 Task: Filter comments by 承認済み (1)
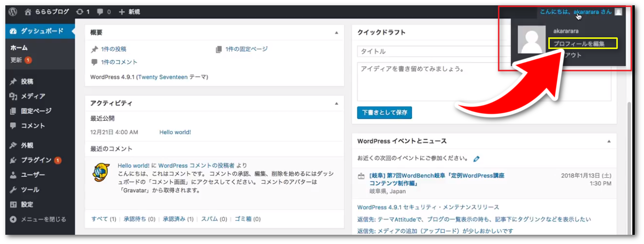[178, 219]
